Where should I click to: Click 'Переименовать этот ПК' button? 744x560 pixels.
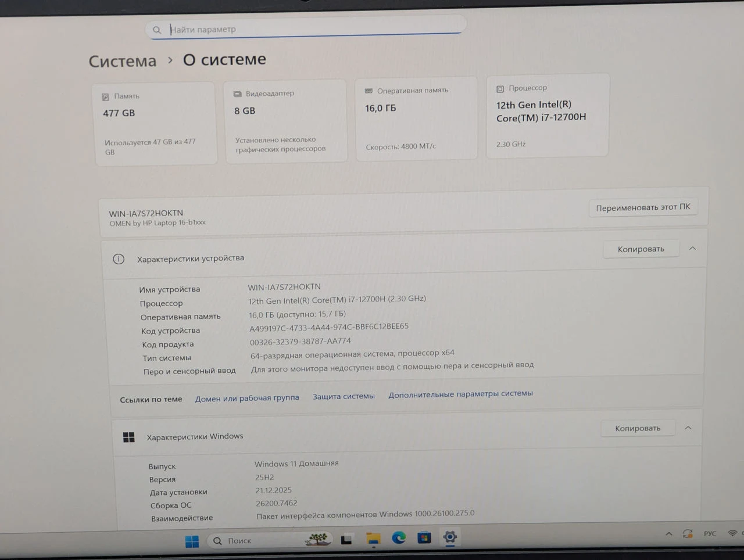coord(643,207)
